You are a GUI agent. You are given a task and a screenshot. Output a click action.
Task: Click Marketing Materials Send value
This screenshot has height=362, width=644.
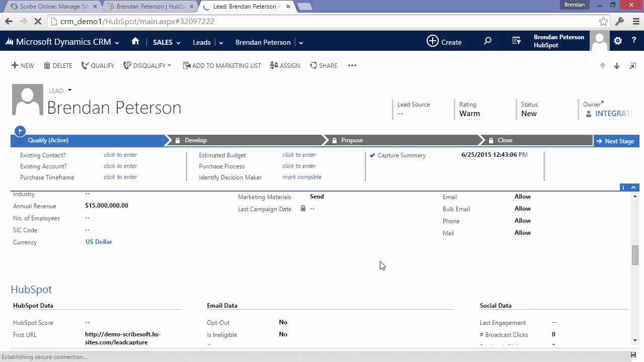[x=317, y=197]
